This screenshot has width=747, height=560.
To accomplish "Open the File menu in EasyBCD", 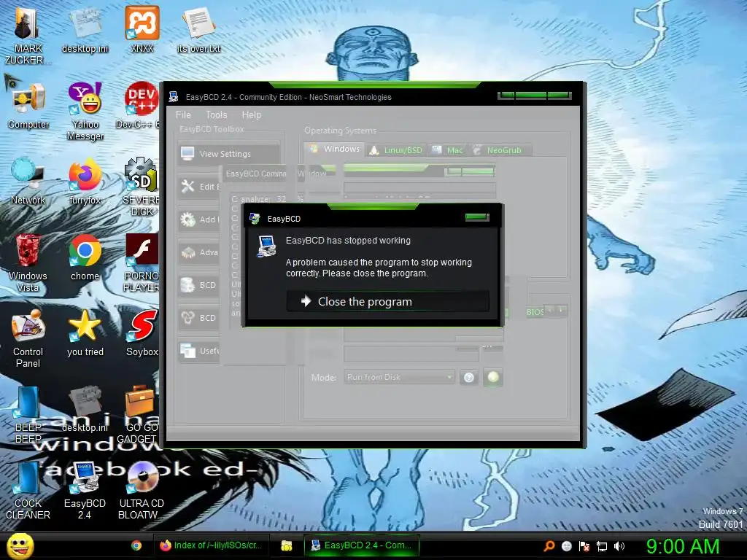I will (183, 114).
